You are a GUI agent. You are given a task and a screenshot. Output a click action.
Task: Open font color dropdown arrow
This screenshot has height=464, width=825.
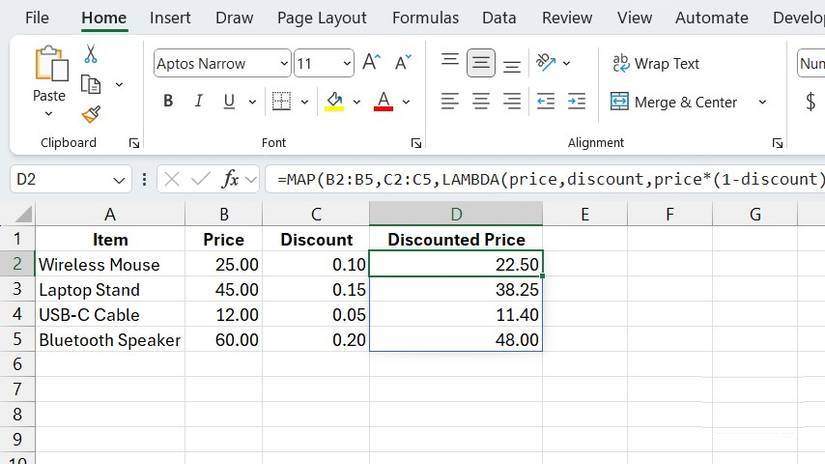click(406, 102)
